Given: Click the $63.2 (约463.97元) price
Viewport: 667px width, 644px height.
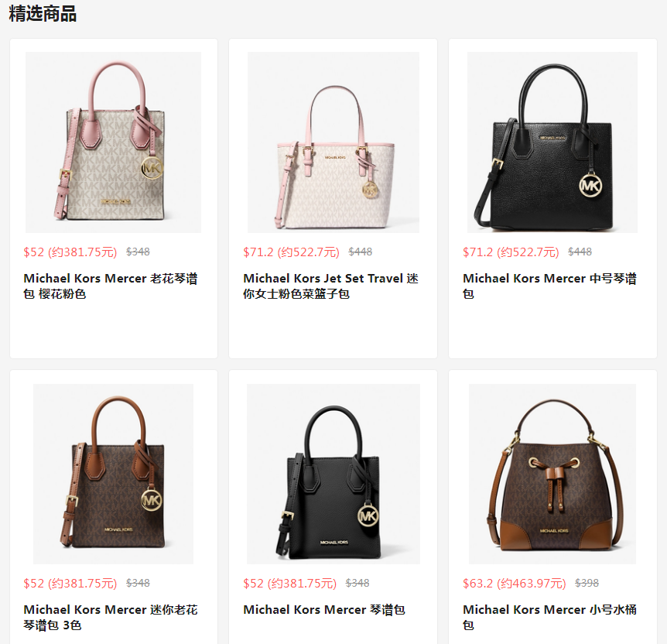Looking at the screenshot, I should click(515, 583).
